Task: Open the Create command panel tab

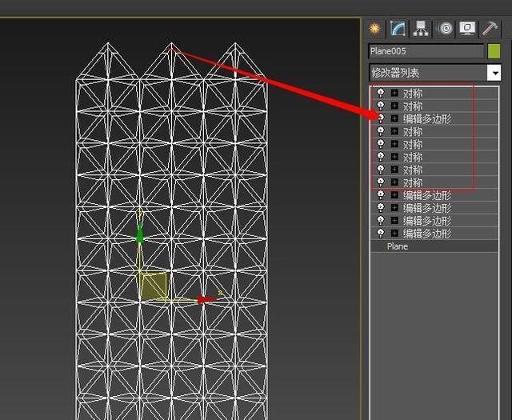Action: (374, 29)
